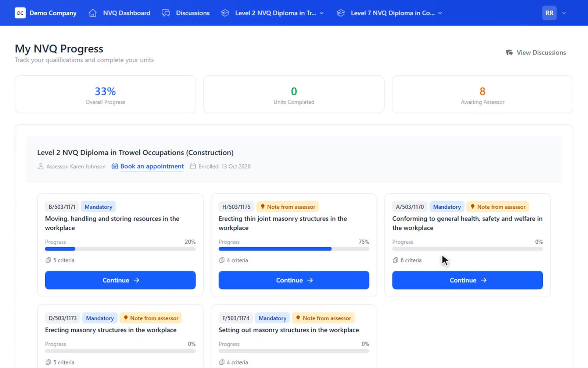Expand the Level 2 NVQ Diploma dropdown chevron
588x368 pixels.
pyautogui.click(x=322, y=13)
